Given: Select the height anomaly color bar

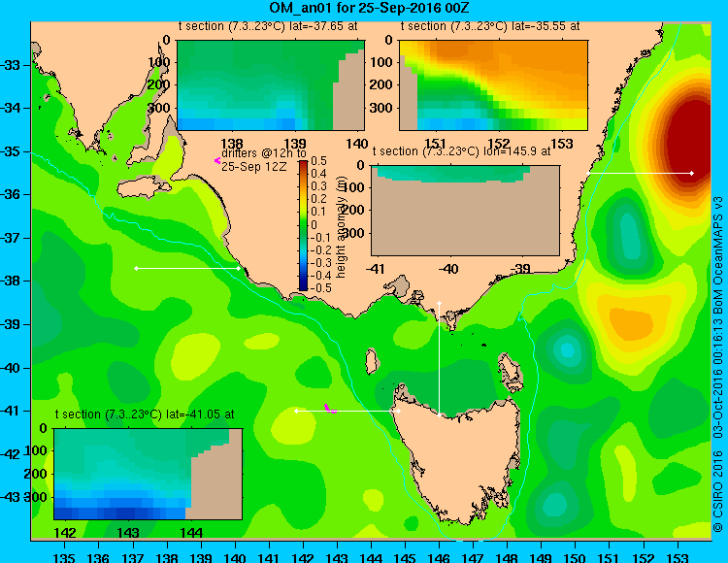Looking at the screenshot, I should [303, 225].
